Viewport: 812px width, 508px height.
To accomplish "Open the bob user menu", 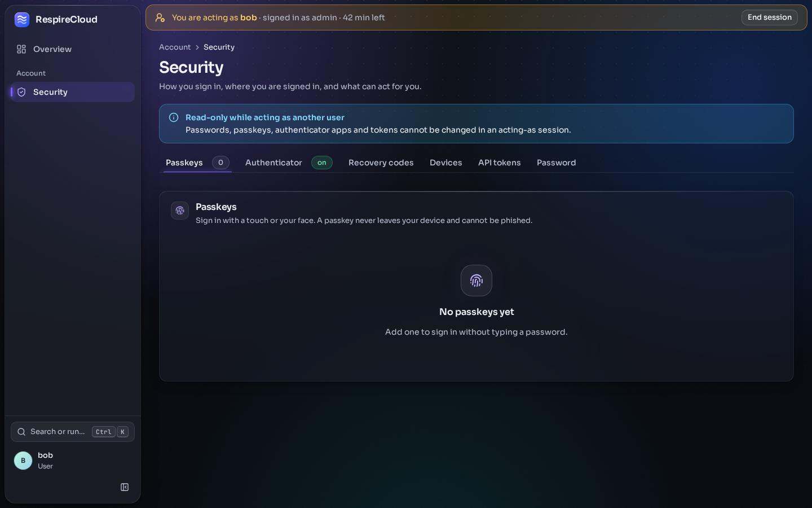I will 73,461.
